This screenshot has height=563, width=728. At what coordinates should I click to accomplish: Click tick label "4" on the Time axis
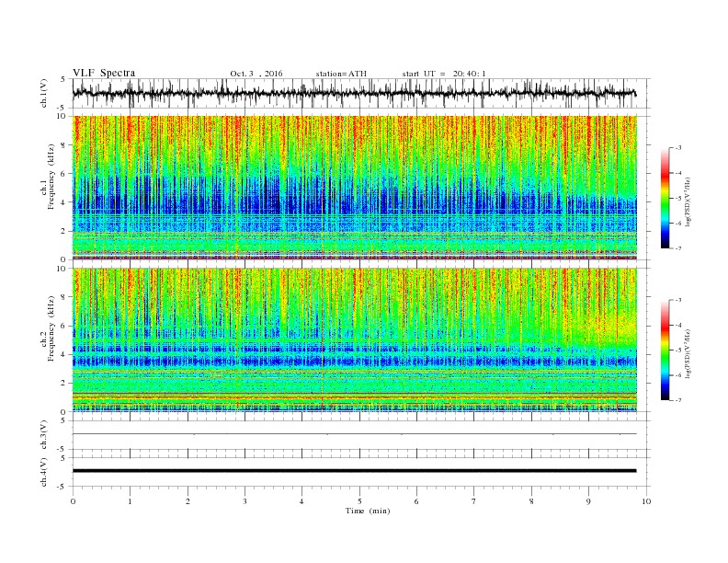tap(301, 501)
